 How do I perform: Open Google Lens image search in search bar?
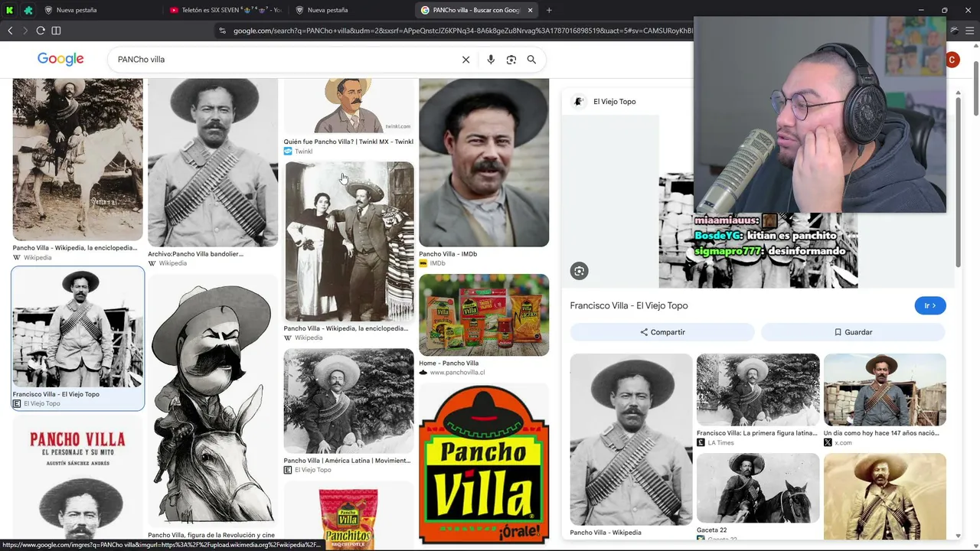[511, 60]
